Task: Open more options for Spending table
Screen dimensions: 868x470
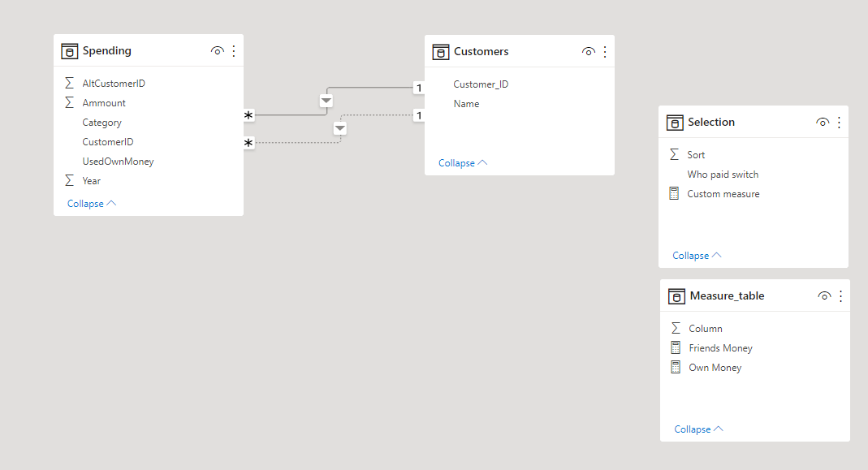Action: [234, 51]
